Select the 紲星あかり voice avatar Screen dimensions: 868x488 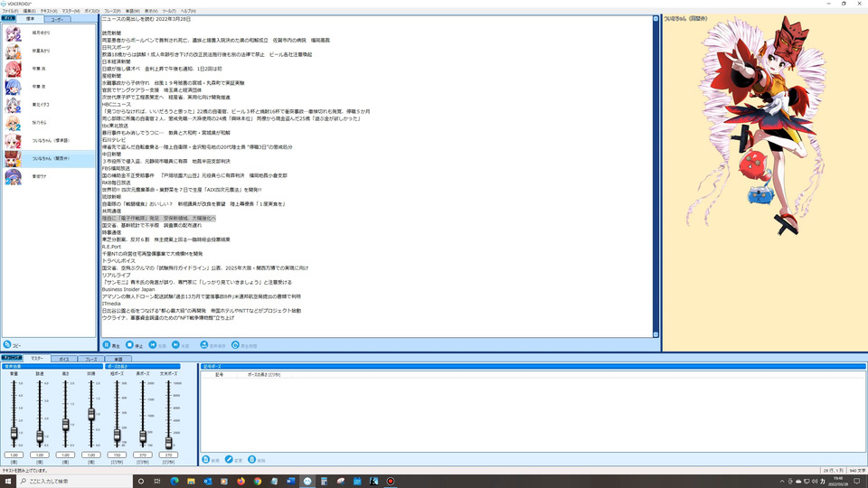[x=13, y=51]
